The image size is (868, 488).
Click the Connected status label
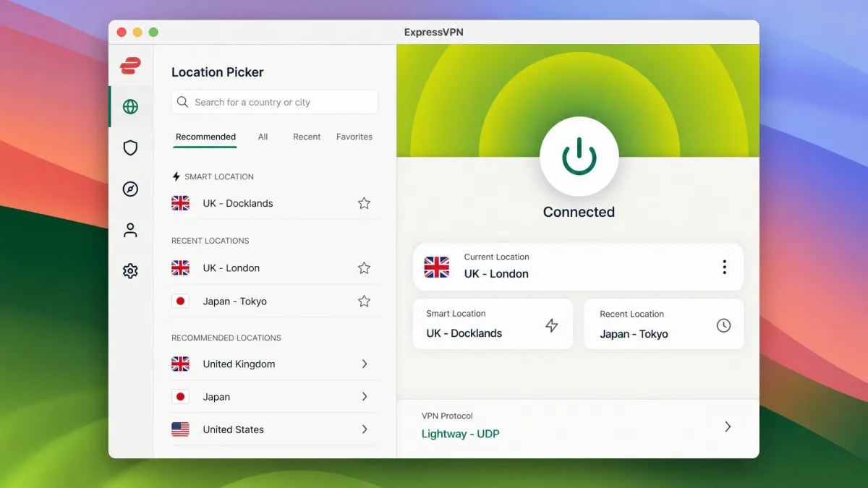coord(579,212)
